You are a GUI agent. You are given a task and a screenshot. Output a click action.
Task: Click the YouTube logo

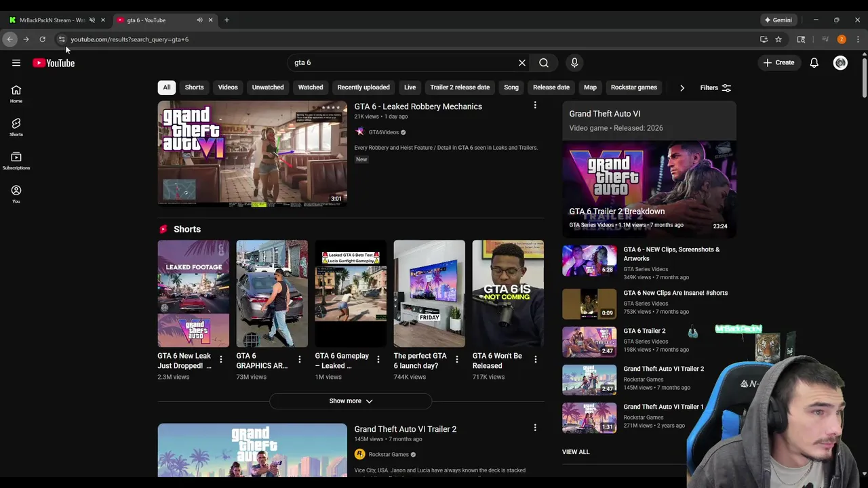tap(54, 63)
